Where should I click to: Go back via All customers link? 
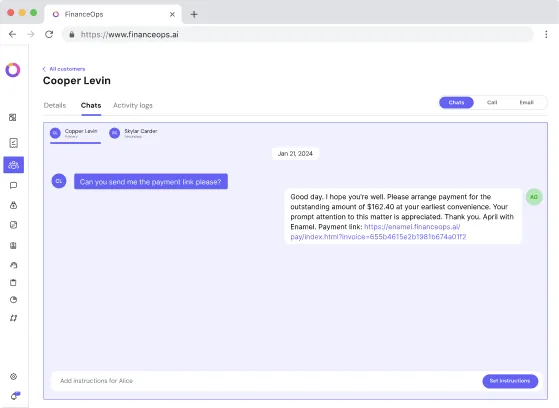tap(64, 69)
